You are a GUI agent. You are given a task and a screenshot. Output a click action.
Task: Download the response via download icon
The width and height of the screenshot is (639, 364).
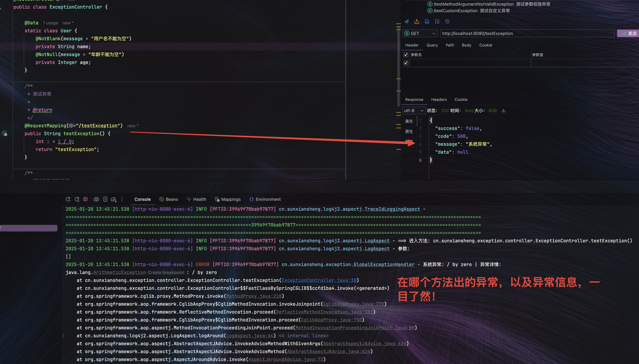503,110
